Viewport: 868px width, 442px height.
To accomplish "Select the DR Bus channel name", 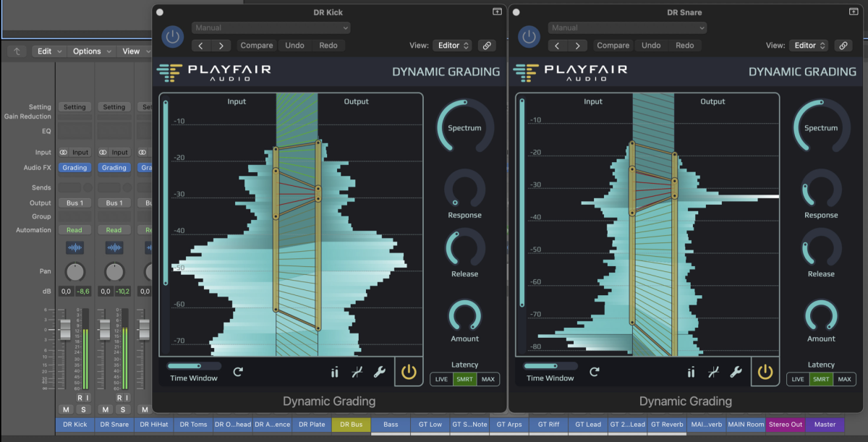I will tap(351, 425).
